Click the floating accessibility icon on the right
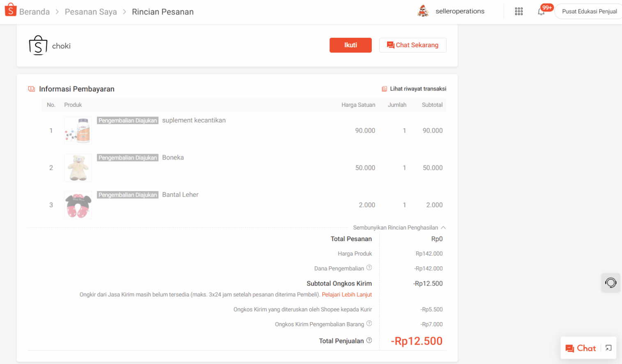 [610, 283]
